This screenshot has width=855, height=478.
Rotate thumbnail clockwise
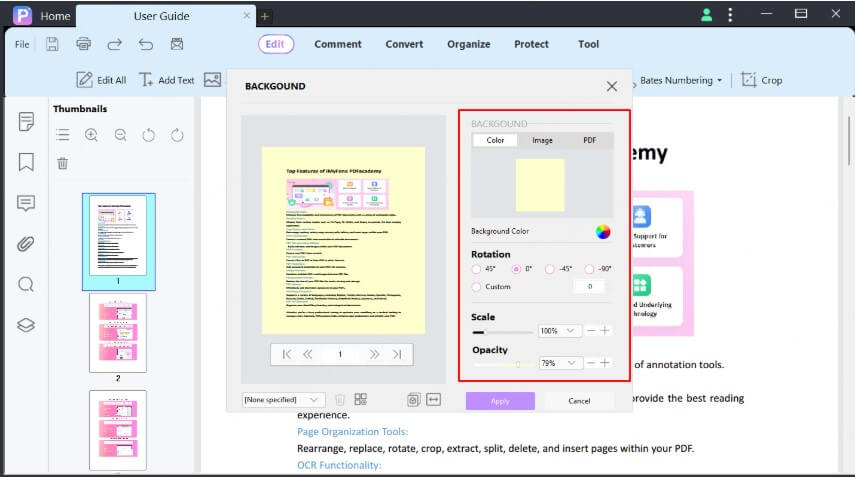pos(177,135)
